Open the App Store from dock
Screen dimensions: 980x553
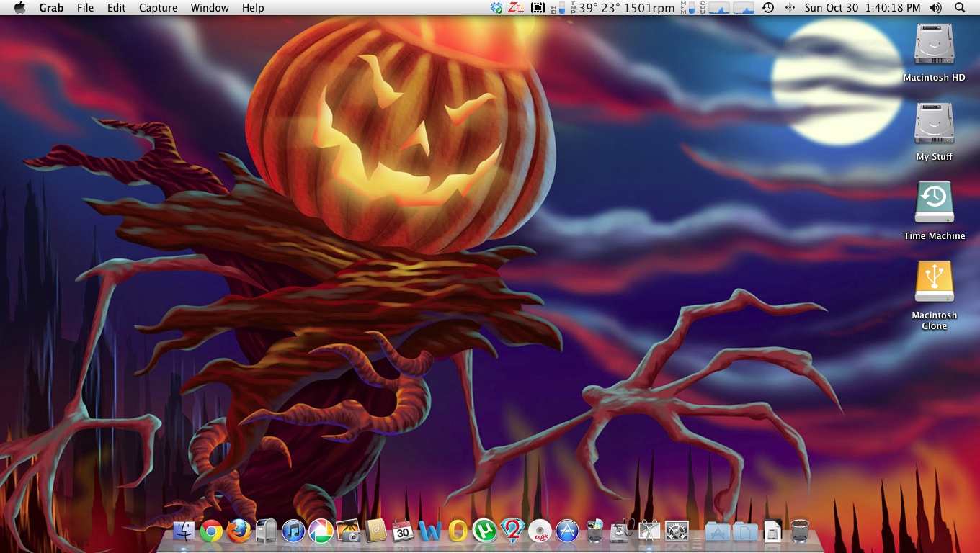tap(567, 531)
